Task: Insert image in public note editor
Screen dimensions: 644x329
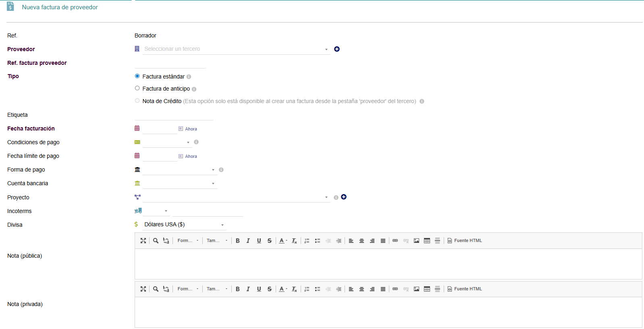Action: coord(416,241)
